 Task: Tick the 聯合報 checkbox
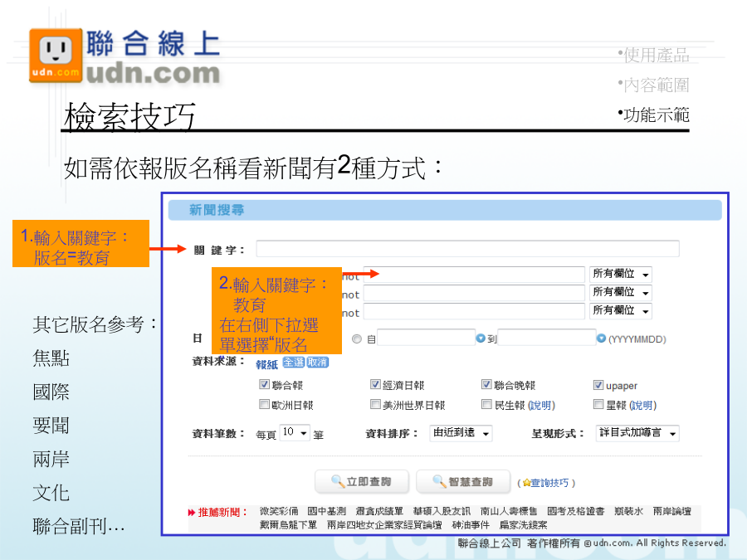(x=264, y=384)
